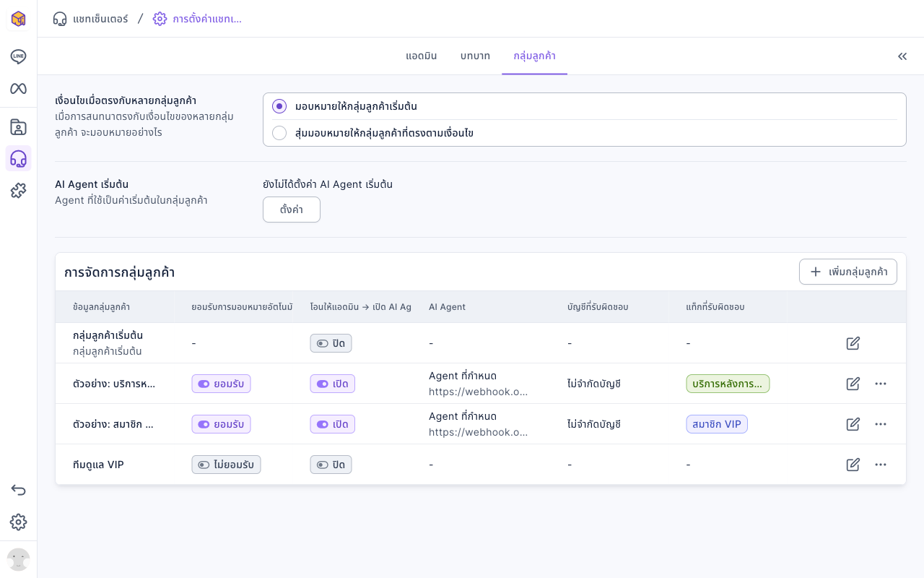Open the puzzle-piece extensions icon
The height and width of the screenshot is (578, 924).
pyautogui.click(x=18, y=191)
